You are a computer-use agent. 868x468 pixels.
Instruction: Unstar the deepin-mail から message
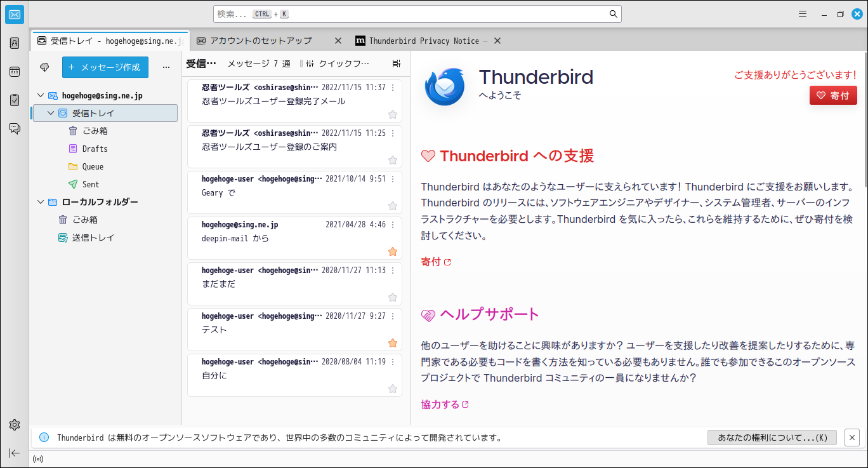click(393, 251)
